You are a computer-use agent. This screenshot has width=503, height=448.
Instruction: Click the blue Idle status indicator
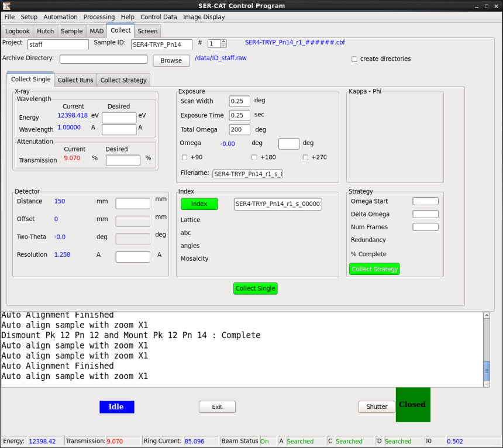(116, 406)
